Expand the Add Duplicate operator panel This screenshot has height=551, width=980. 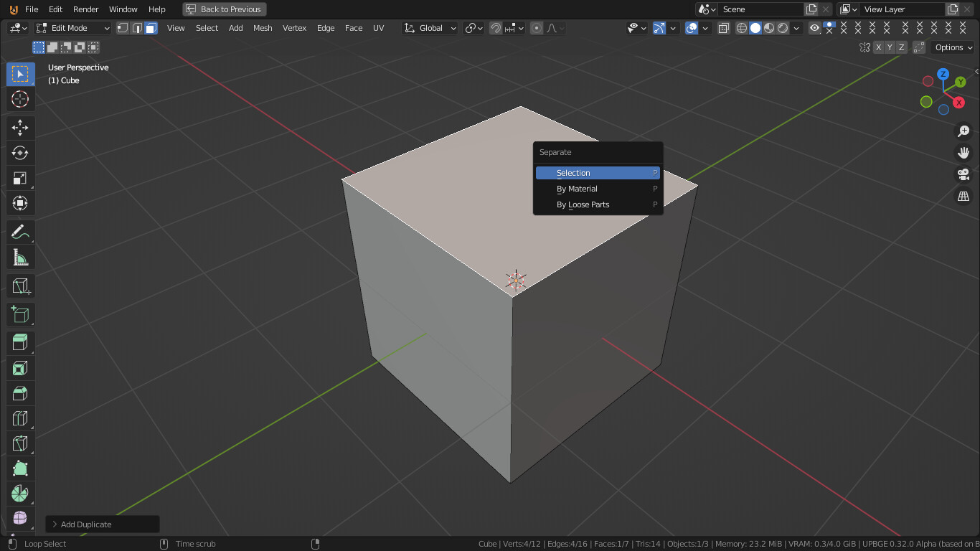coord(103,524)
